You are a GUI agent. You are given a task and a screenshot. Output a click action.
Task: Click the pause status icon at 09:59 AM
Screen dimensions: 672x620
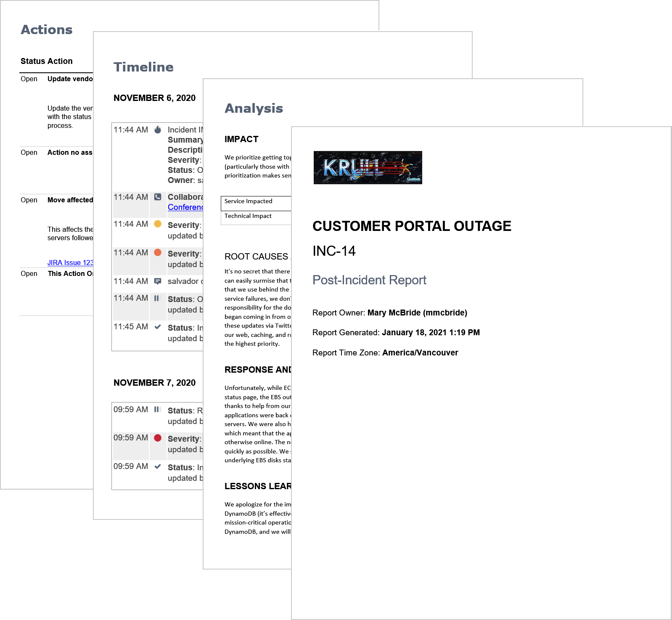(157, 409)
